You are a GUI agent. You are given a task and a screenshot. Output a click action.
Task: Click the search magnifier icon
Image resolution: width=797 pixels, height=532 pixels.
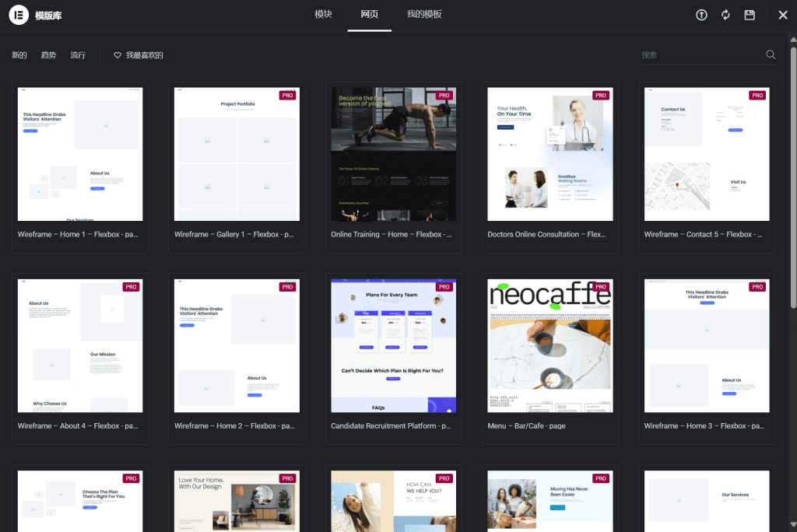coord(770,54)
